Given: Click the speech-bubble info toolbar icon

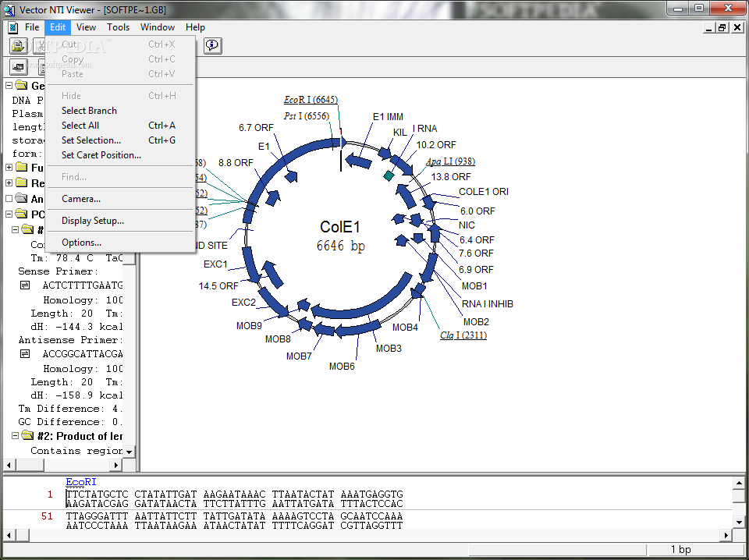Looking at the screenshot, I should click(212, 45).
